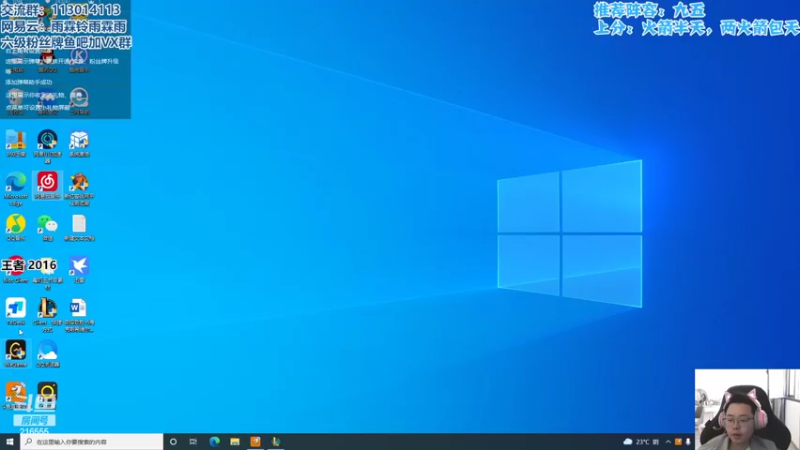Click the taskbar search input box
The height and width of the screenshot is (450, 800).
pos(92,442)
